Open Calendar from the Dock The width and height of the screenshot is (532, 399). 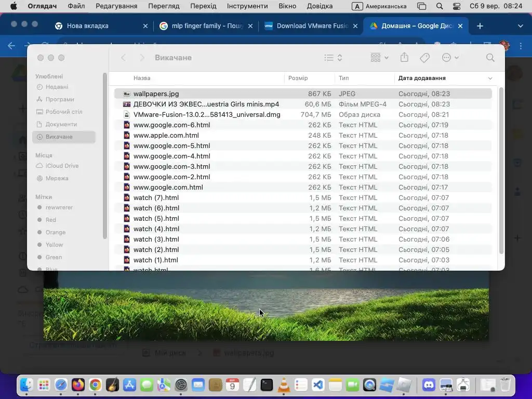click(232, 385)
